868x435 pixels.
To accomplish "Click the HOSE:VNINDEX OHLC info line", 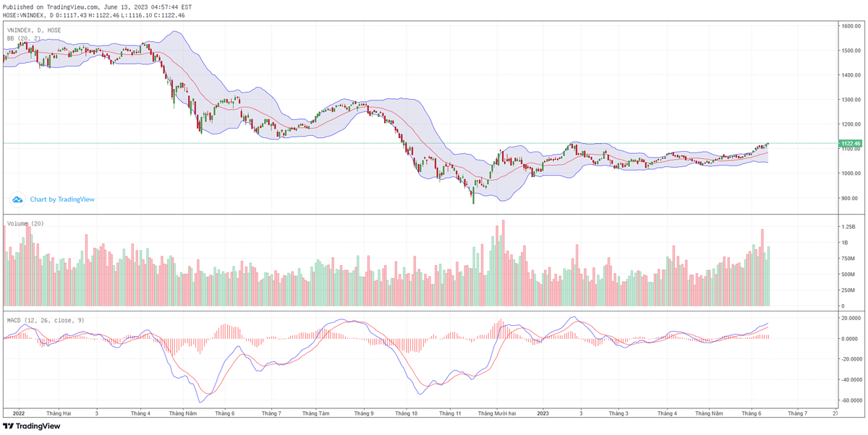I will point(94,14).
